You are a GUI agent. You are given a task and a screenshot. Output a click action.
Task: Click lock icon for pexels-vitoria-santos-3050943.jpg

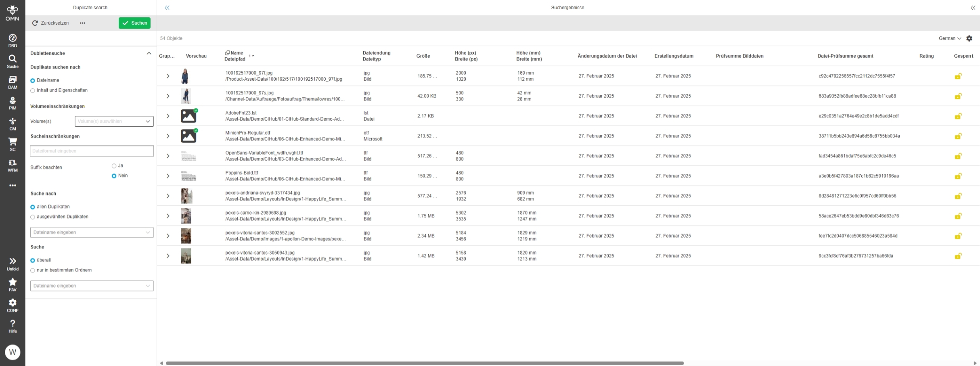coord(958,256)
